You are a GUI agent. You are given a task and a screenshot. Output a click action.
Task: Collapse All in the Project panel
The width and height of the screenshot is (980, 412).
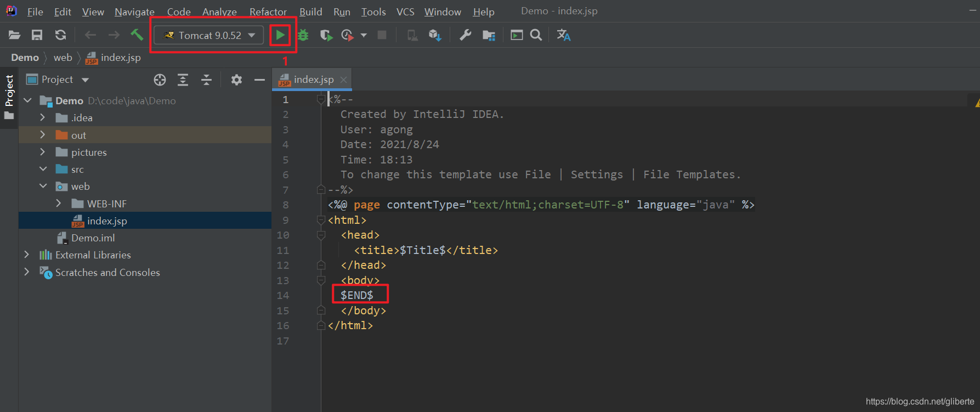pyautogui.click(x=206, y=80)
